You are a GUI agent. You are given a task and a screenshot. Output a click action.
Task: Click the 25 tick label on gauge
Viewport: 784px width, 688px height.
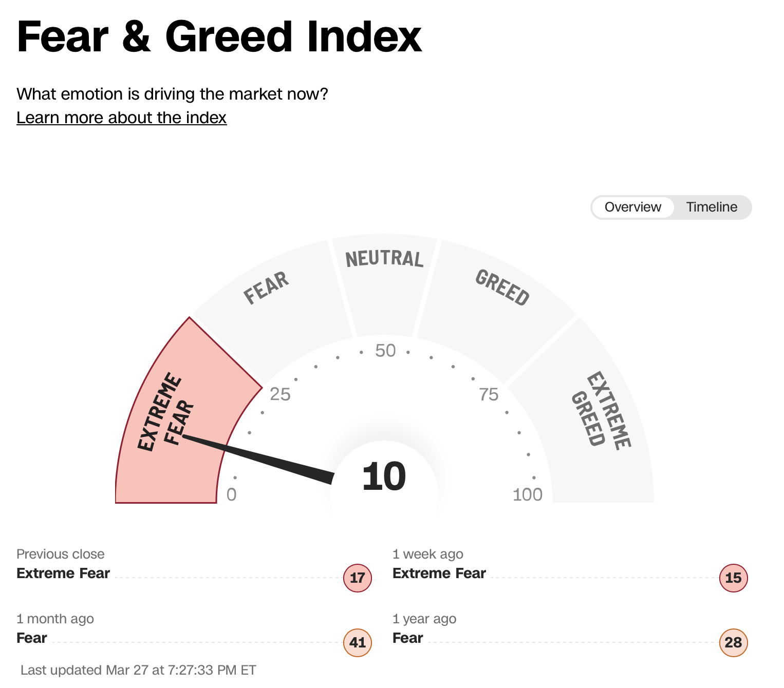pos(280,394)
